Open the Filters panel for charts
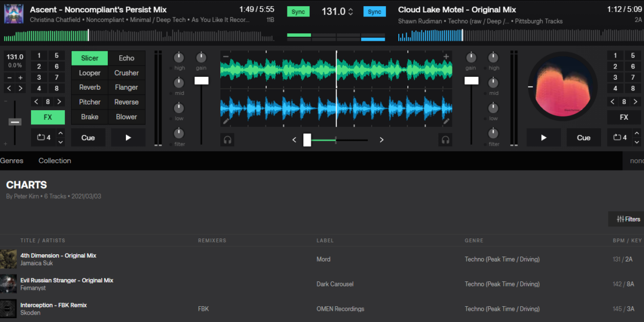Viewport: 644px width, 322px height. pyautogui.click(x=628, y=219)
